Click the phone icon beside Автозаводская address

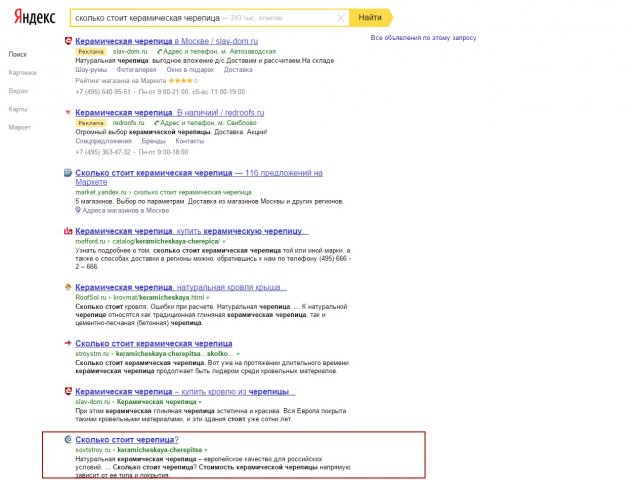point(160,52)
